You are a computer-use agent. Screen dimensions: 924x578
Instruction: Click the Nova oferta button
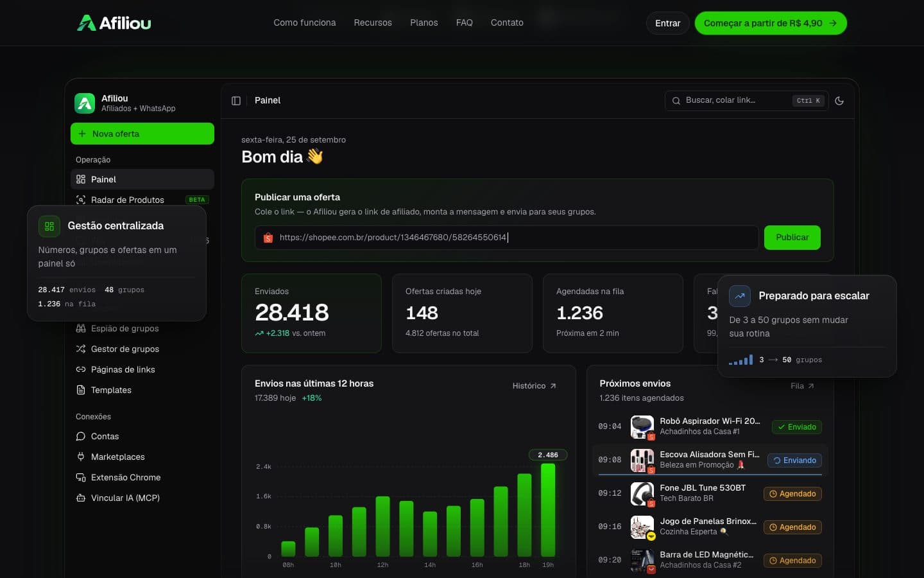(x=142, y=134)
